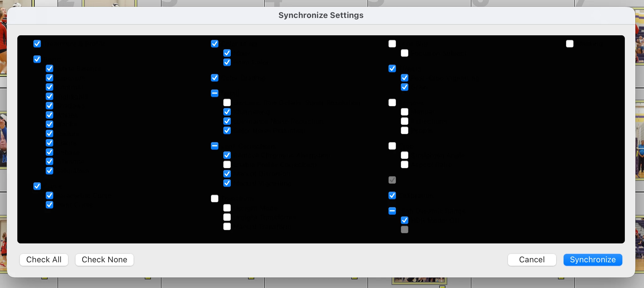Screen dimensions: 644x288
Task: Uncheck the Highlights checkbox
Action: [49, 96]
